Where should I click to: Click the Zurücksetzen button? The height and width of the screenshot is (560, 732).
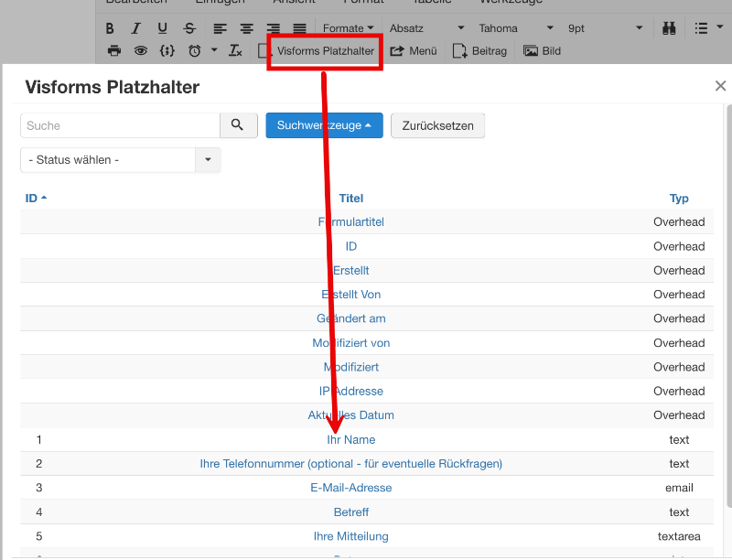click(437, 125)
